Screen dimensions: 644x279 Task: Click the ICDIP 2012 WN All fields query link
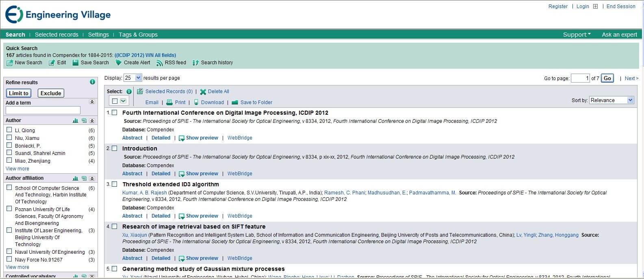(x=145, y=55)
